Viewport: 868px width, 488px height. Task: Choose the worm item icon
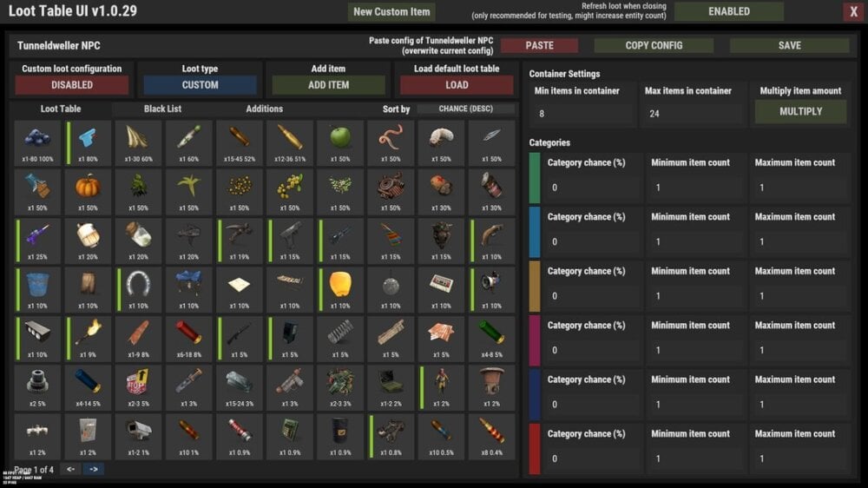391,143
